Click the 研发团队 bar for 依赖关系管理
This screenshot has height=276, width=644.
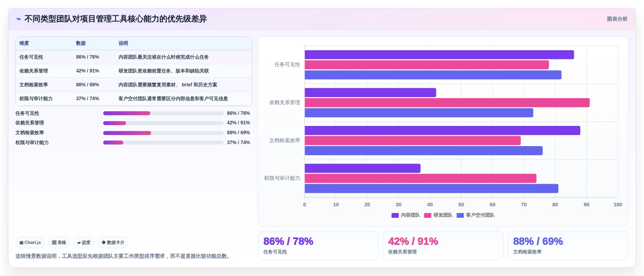[447, 103]
